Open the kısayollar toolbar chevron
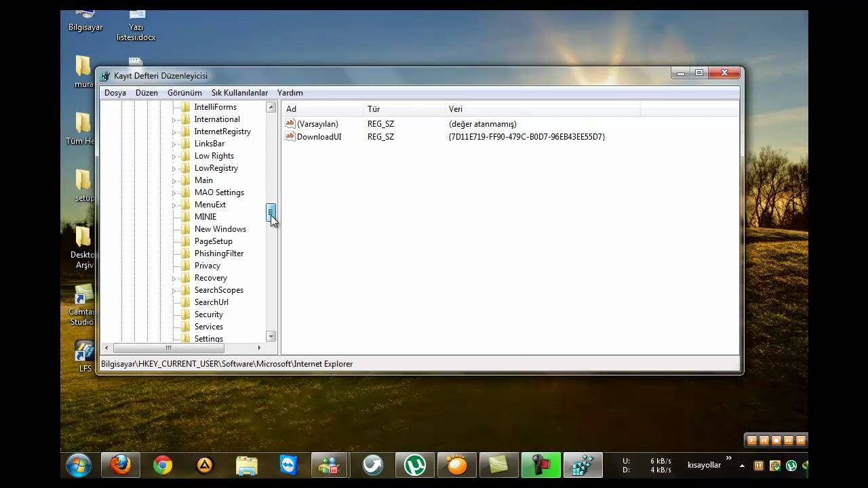This screenshot has height=488, width=868. (x=729, y=459)
